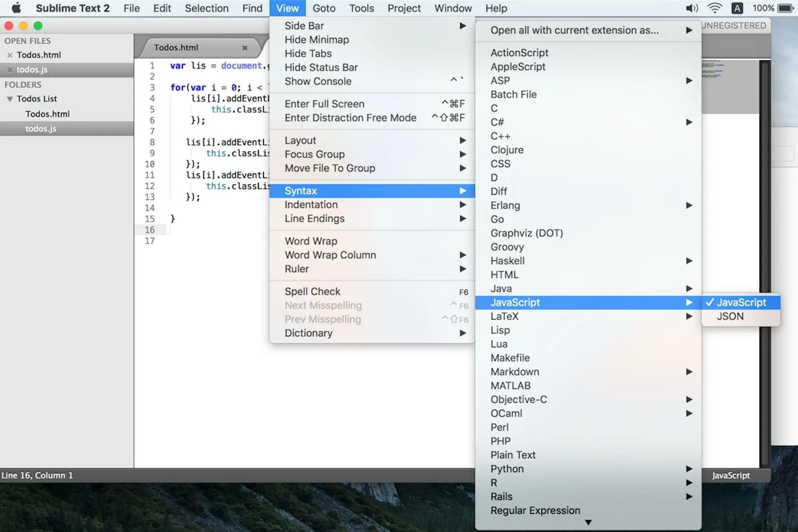Expand Side Bar submenu
Viewport: 798px width, 532px height.
pos(372,26)
